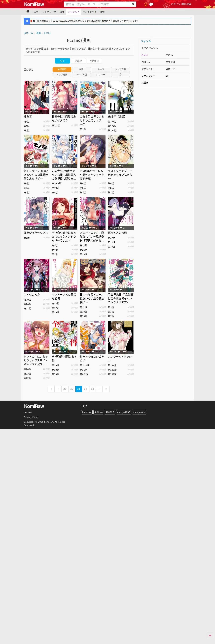Open 第125話 of 未成年
The height and width of the screenshot is (644, 215).
[112, 122]
